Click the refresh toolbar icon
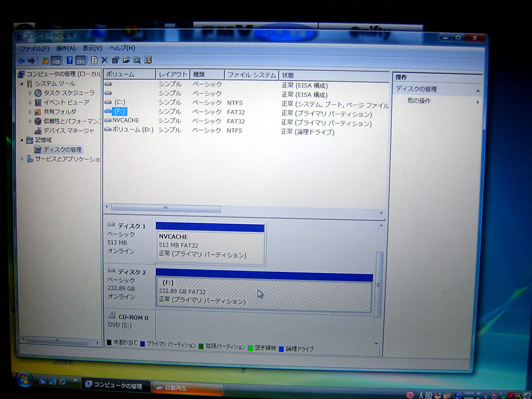 coord(94,60)
